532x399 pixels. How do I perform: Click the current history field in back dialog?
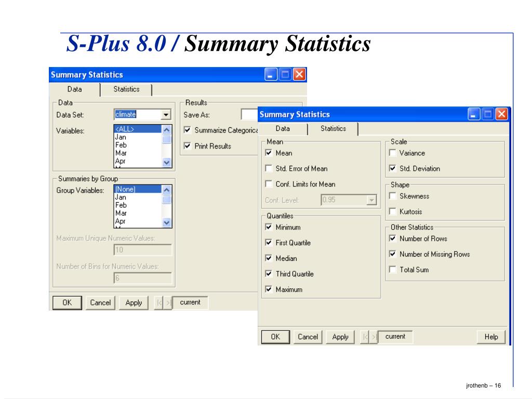point(190,302)
